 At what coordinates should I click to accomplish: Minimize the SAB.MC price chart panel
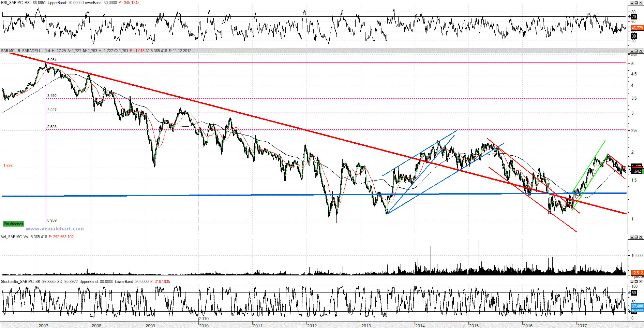[x=631, y=51]
